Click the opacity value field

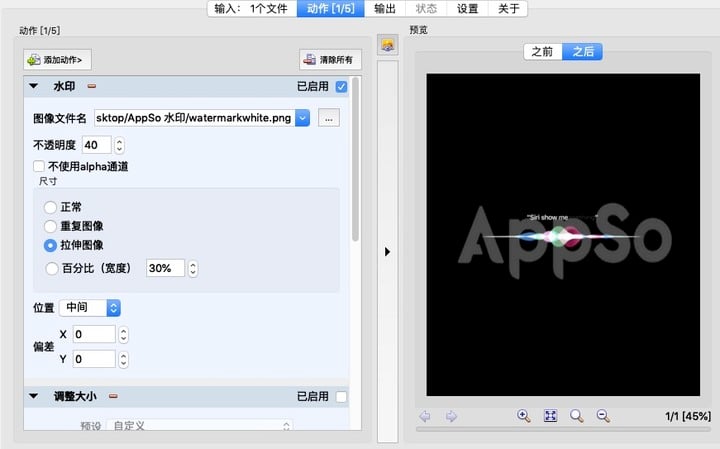click(97, 146)
